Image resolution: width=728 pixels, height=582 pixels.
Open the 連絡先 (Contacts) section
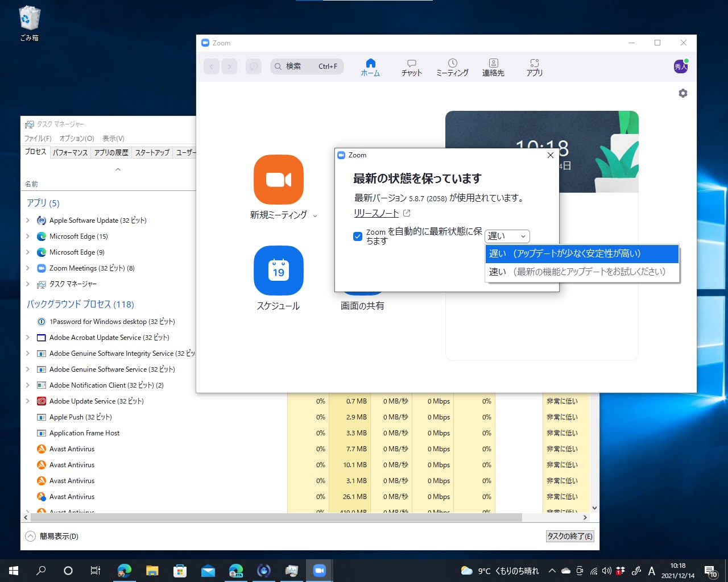click(493, 67)
